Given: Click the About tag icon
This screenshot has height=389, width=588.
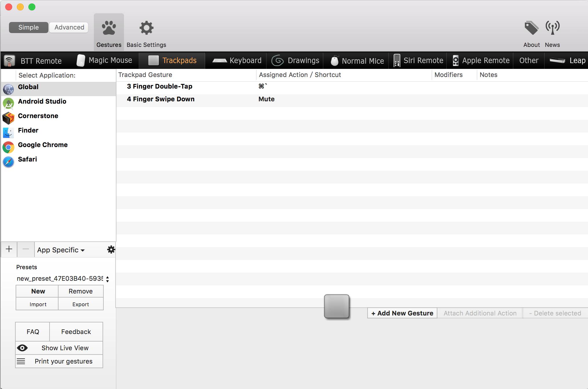Looking at the screenshot, I should click(x=531, y=28).
